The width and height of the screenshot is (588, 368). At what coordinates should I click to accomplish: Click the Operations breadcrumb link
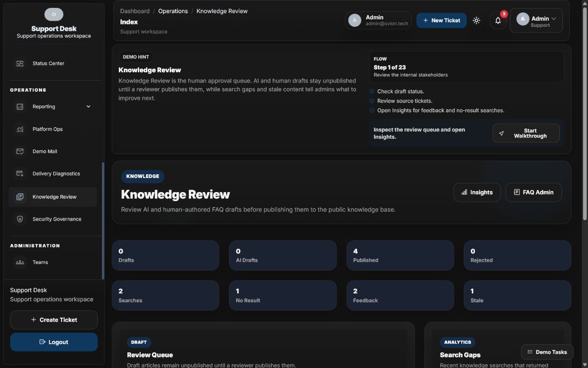pyautogui.click(x=173, y=11)
